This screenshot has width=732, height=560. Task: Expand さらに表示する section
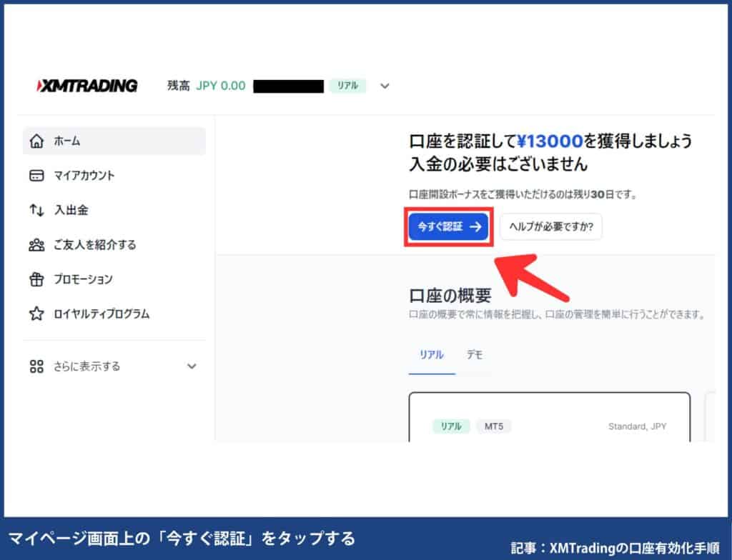(x=114, y=366)
